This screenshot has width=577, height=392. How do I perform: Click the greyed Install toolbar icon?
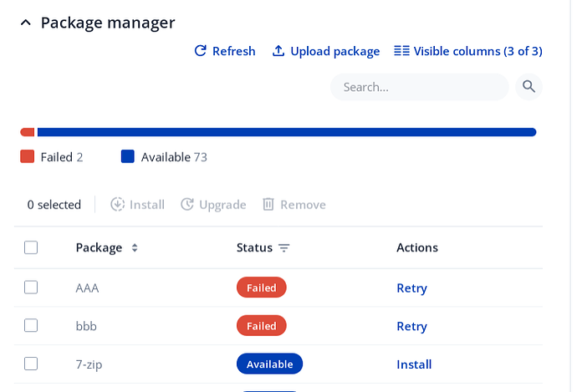point(118,205)
